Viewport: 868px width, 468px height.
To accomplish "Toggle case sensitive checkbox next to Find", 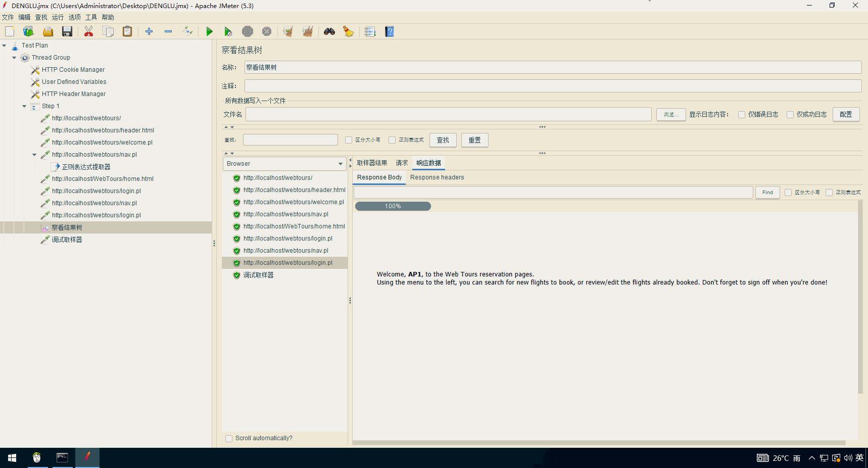I will tap(788, 193).
